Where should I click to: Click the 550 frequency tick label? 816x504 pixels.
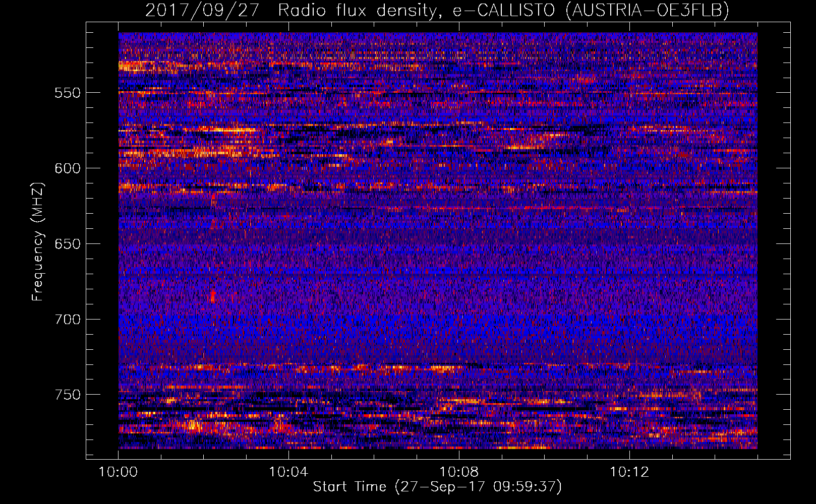pyautogui.click(x=68, y=93)
